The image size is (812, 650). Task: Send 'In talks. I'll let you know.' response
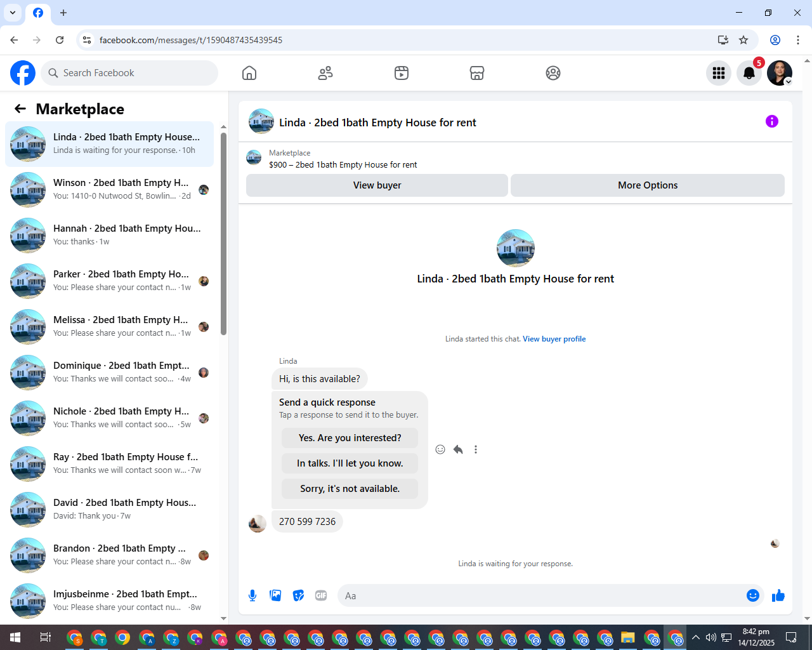click(x=350, y=463)
